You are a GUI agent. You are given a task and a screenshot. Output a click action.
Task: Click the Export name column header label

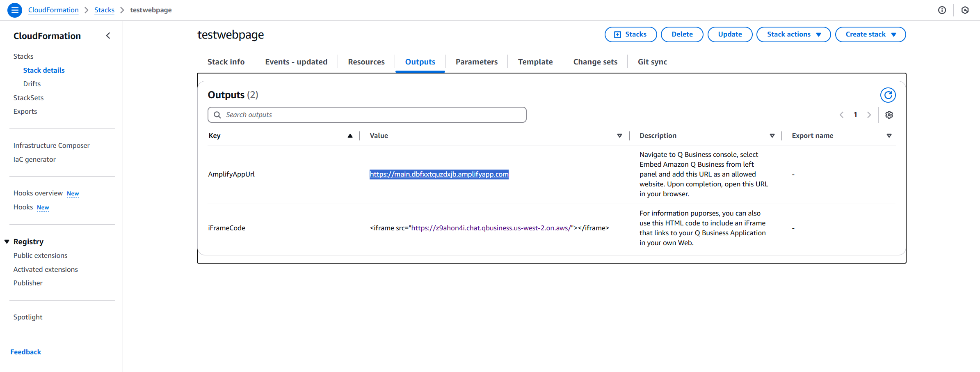tap(812, 136)
